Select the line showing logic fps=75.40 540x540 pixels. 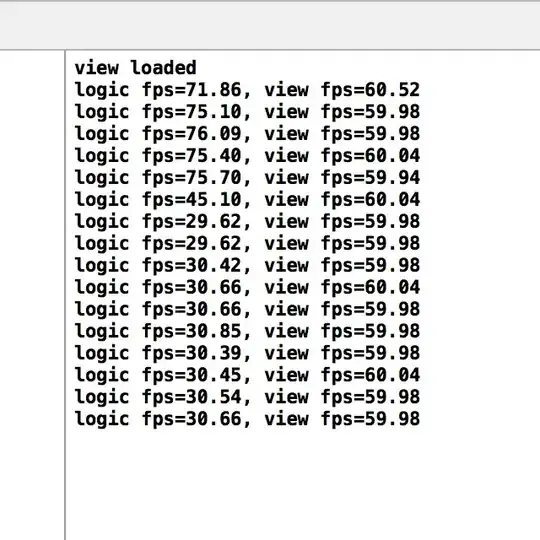click(247, 156)
